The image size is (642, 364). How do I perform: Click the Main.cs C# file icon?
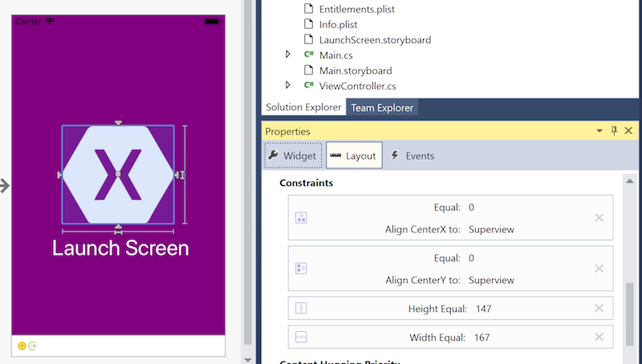(x=309, y=54)
